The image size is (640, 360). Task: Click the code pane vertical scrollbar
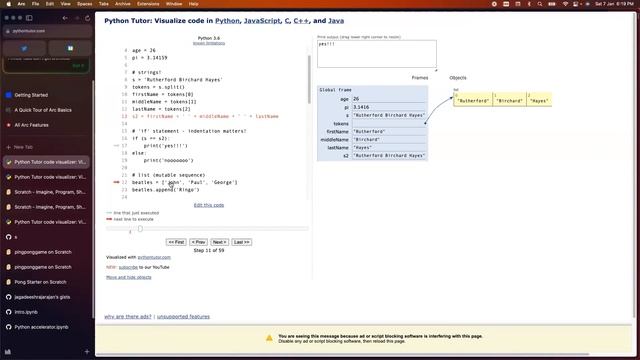point(309,80)
